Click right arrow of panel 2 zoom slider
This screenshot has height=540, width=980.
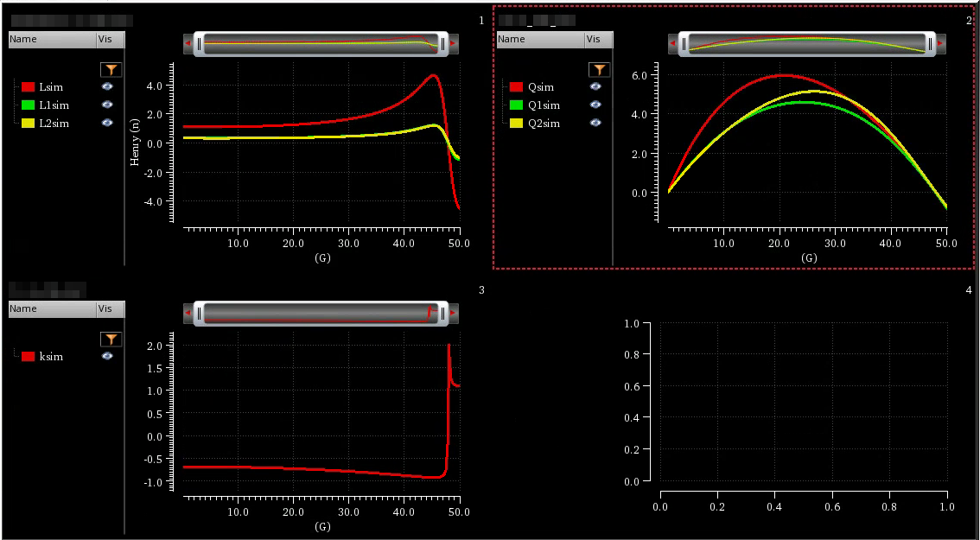click(940, 43)
